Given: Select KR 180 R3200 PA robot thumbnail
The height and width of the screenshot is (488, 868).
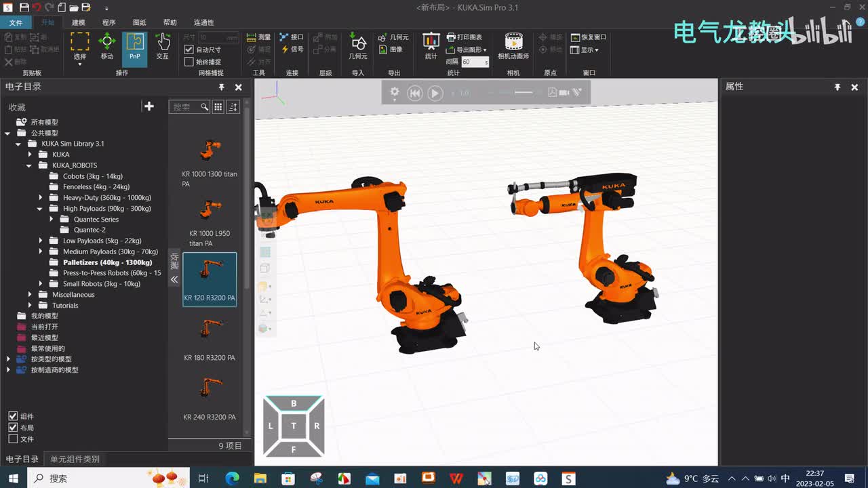Looking at the screenshot, I should tap(210, 339).
